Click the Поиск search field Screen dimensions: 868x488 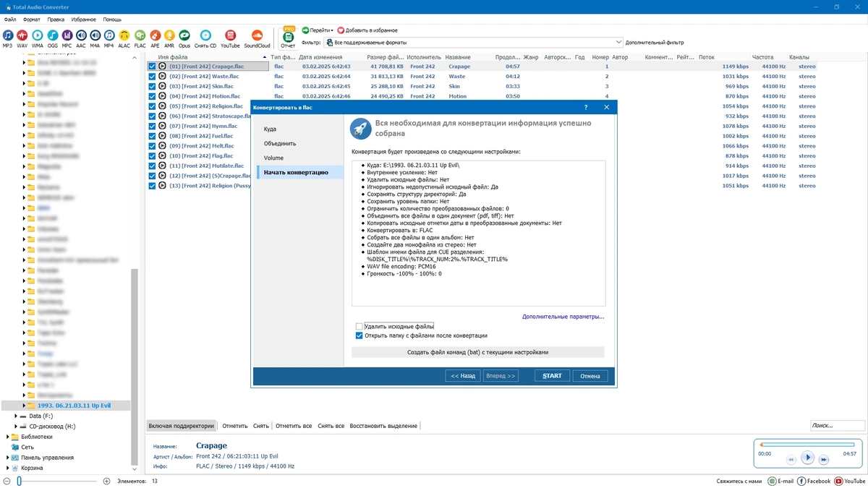[836, 426]
